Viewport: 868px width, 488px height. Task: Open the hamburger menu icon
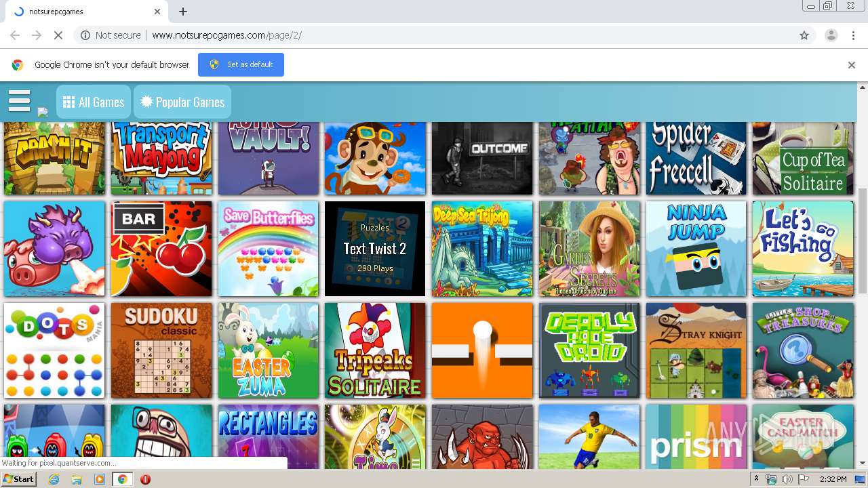[x=19, y=101]
